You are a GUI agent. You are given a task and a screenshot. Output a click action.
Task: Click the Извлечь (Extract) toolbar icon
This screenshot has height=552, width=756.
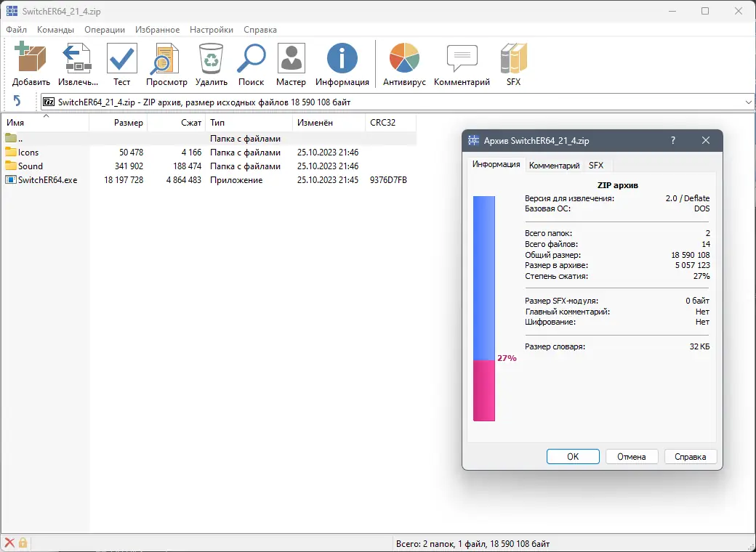coord(78,58)
